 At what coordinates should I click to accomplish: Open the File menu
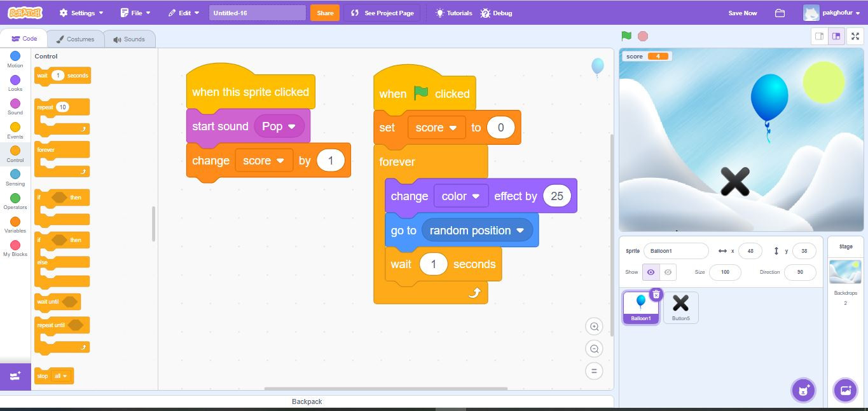(136, 13)
